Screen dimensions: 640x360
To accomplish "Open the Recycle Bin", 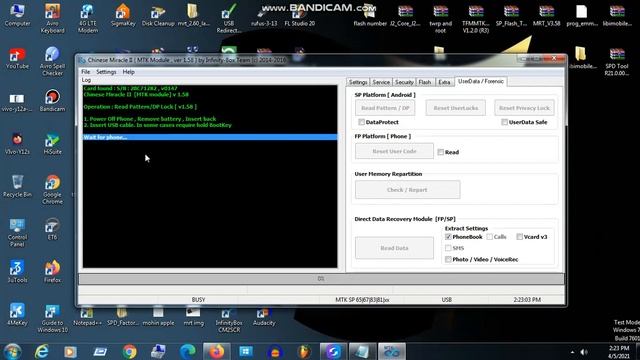I will click(x=17, y=186).
